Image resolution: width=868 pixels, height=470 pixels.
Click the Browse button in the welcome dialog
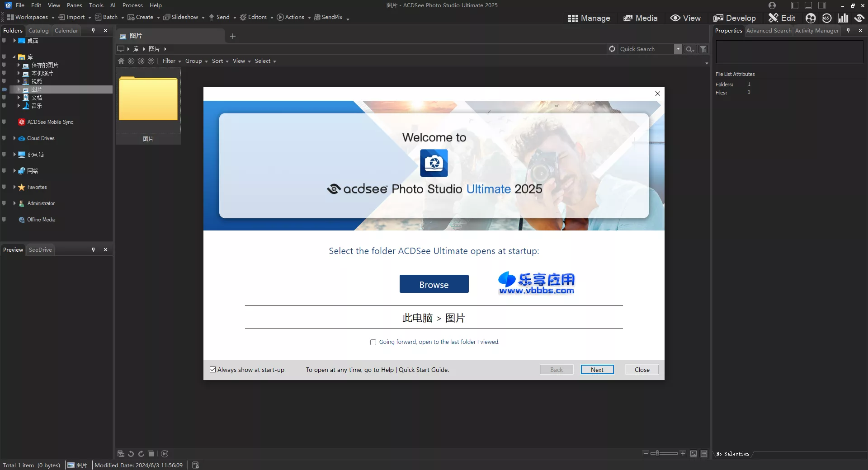434,284
